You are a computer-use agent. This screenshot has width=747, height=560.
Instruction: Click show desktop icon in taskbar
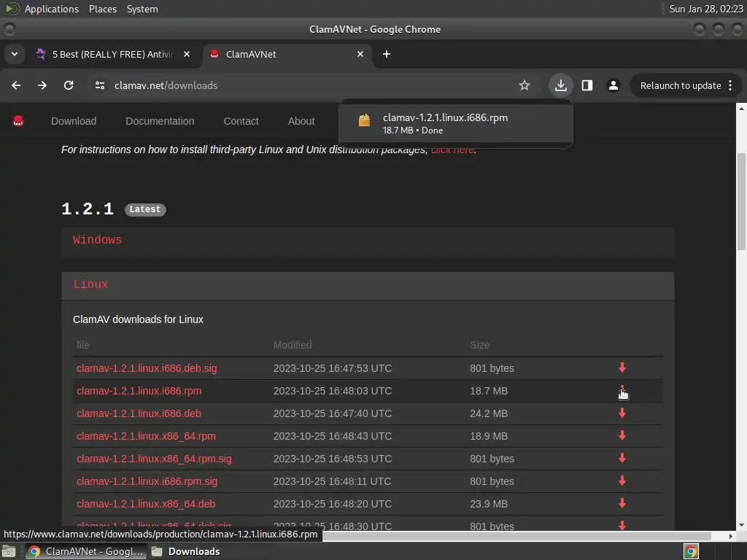(x=9, y=551)
